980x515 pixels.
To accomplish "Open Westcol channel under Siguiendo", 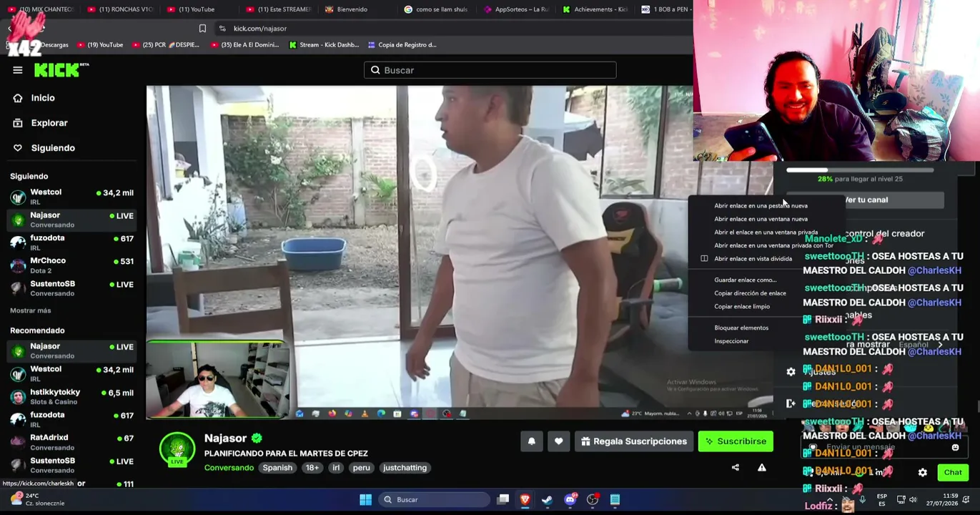I will pos(71,196).
